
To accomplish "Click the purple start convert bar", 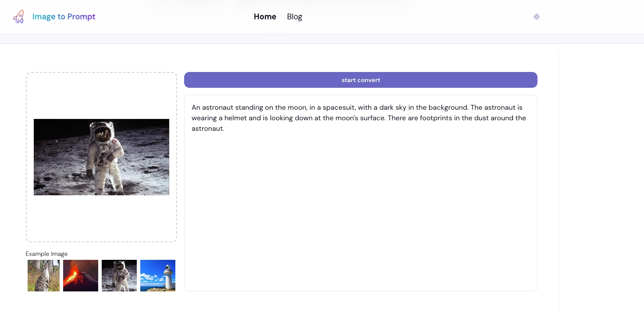I will coord(360,80).
